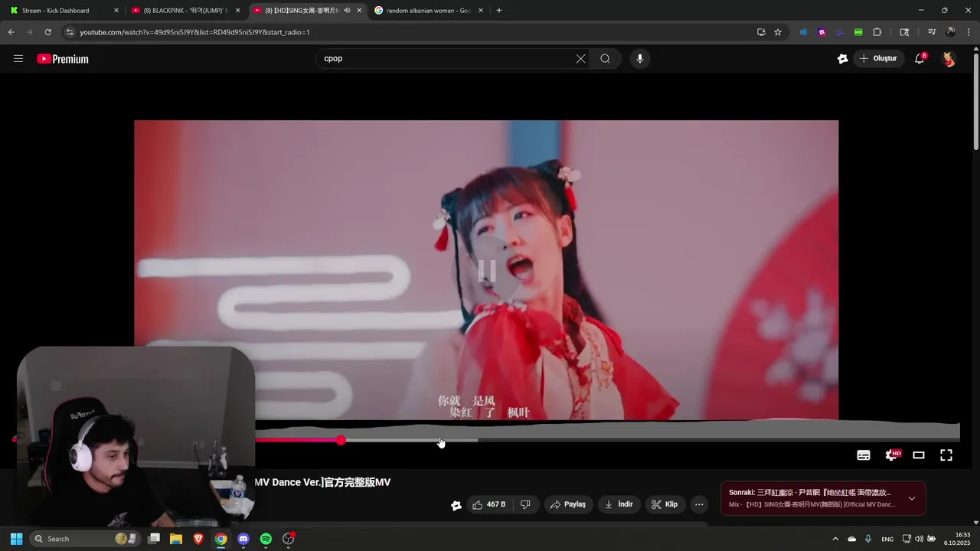Click the site info icon in address bar
The image size is (980, 551).
(70, 32)
